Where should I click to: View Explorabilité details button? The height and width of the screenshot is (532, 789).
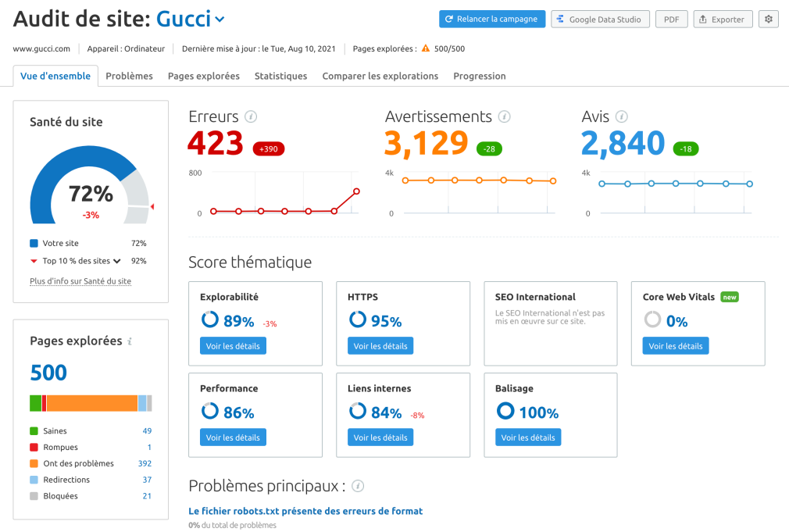(233, 346)
